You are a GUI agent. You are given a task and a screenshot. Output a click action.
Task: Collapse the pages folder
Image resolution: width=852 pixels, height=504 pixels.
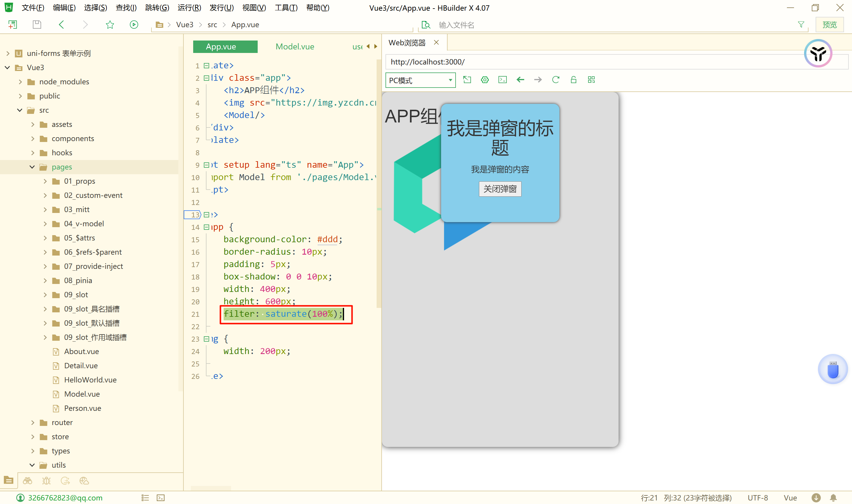click(x=32, y=167)
